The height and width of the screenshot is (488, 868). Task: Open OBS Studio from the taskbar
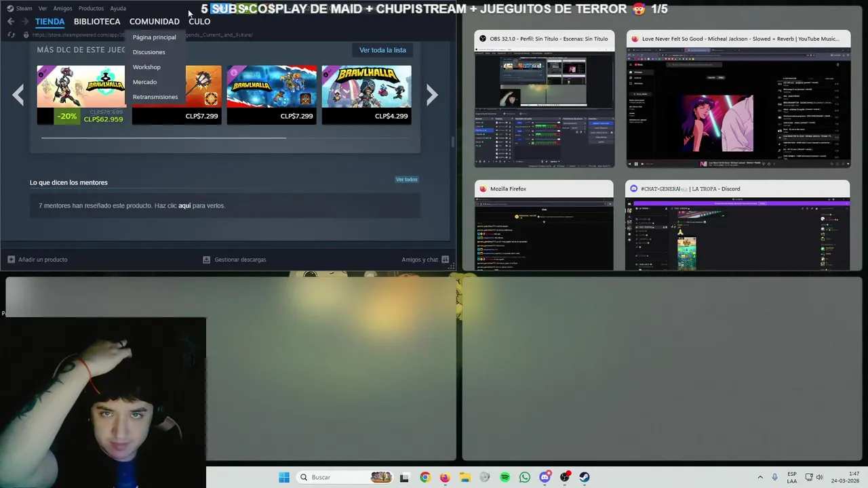(x=565, y=477)
